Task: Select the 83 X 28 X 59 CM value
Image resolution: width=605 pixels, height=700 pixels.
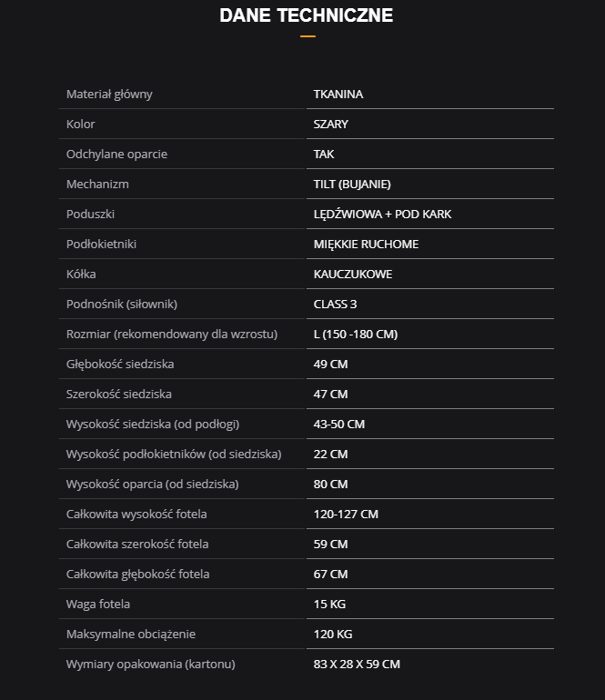Action: coord(357,665)
